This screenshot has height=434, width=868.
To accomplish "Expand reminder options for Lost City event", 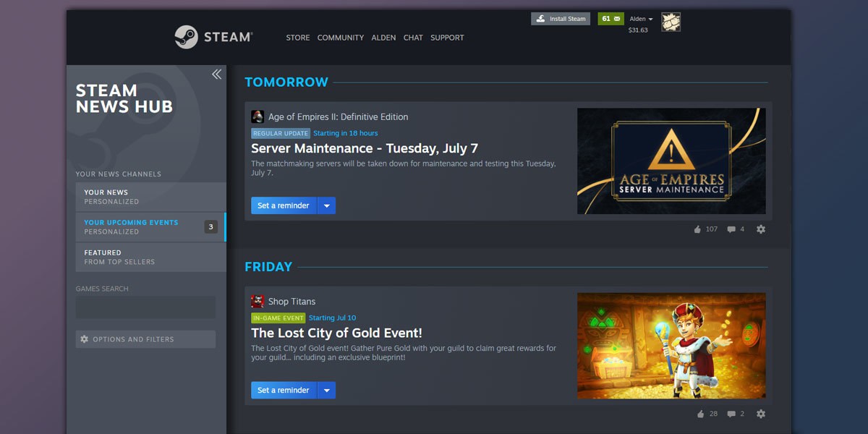I will (x=326, y=390).
